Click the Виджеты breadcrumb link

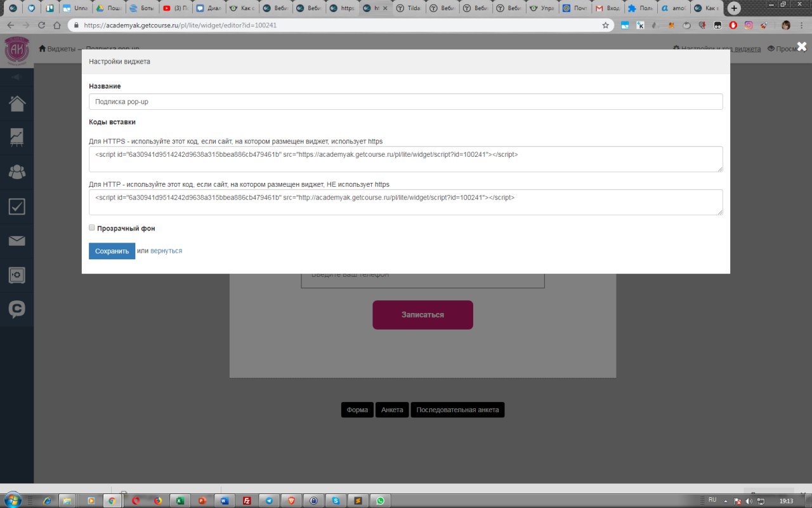click(56, 49)
